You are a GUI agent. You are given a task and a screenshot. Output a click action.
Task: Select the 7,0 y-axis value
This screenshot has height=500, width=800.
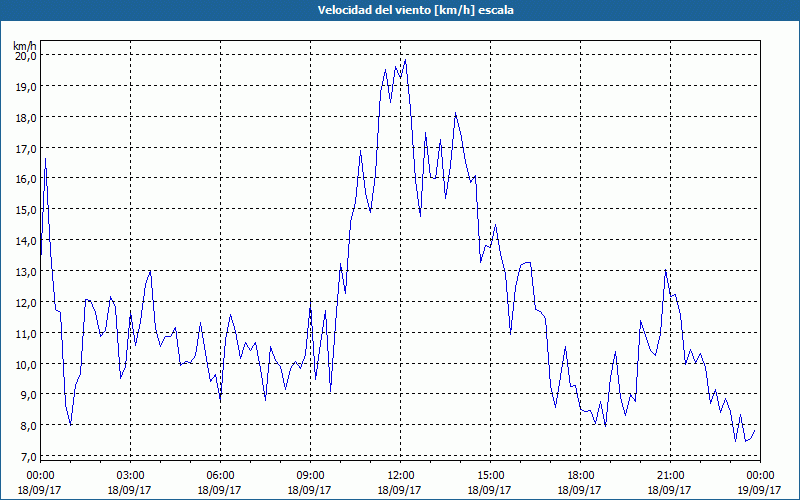point(28,457)
